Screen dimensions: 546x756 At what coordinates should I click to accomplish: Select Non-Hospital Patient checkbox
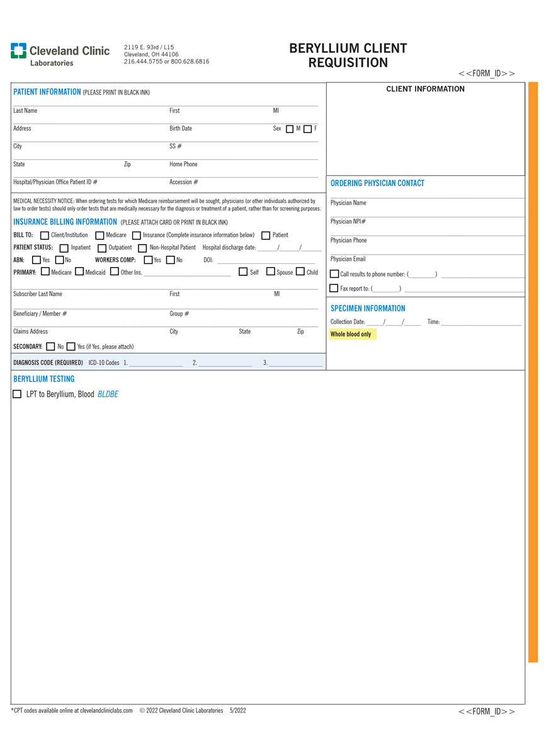(142, 248)
